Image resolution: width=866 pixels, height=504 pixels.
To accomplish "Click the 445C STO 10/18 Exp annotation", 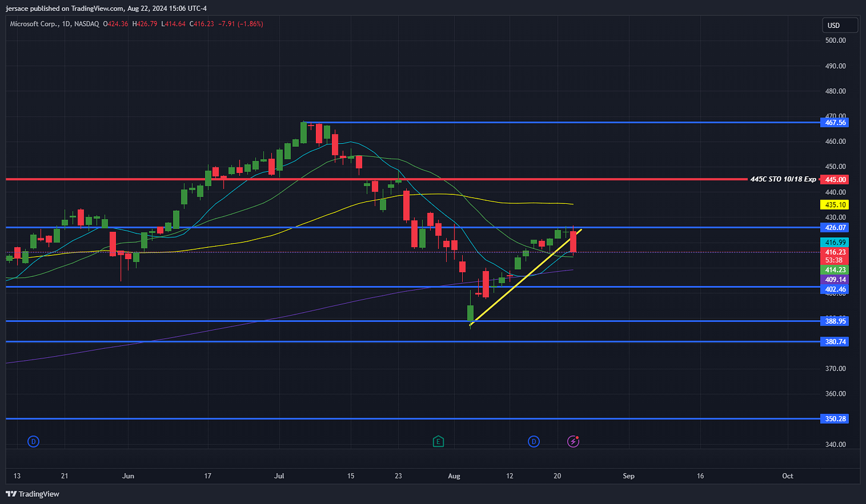I will pos(783,179).
